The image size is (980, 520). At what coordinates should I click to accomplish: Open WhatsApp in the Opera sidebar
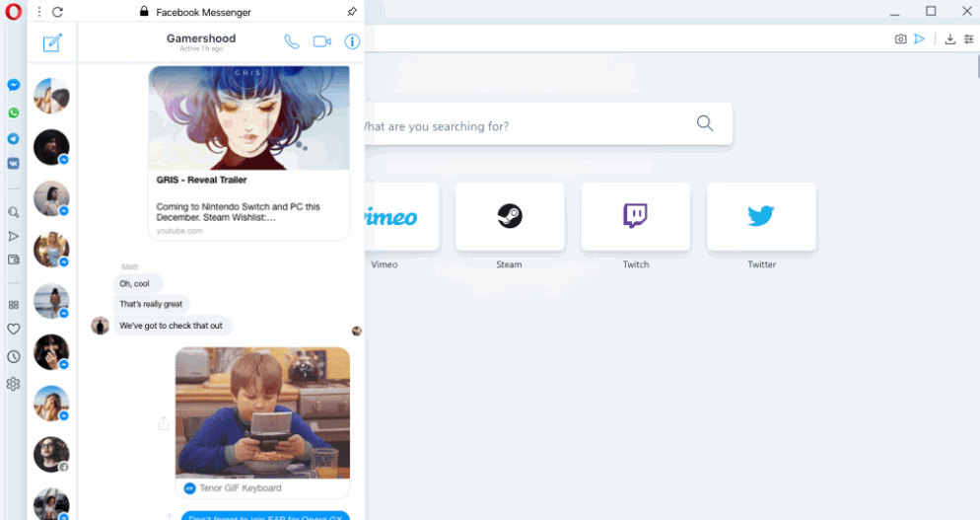coord(13,112)
